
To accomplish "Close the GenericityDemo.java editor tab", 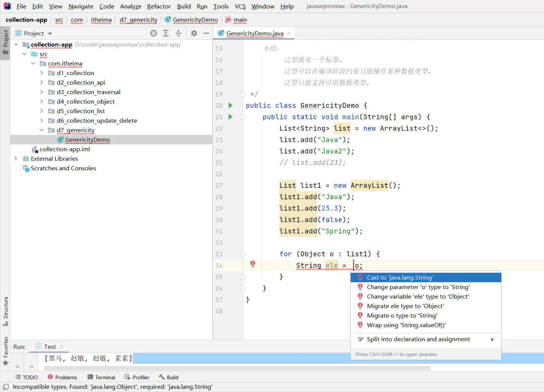I will click(289, 33).
